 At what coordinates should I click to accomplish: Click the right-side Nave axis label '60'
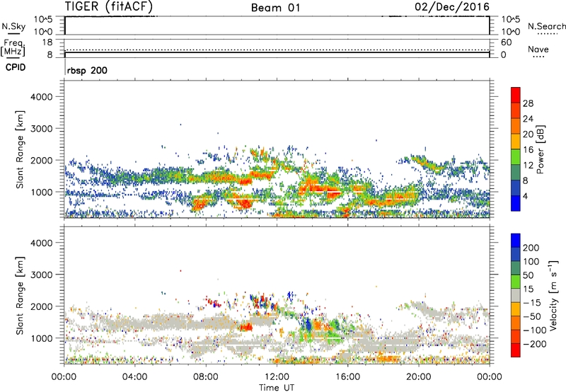pyautogui.click(x=506, y=42)
